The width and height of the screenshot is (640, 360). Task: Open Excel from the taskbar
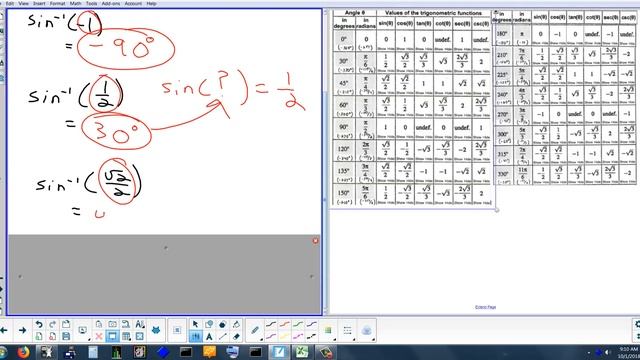pyautogui.click(x=302, y=352)
